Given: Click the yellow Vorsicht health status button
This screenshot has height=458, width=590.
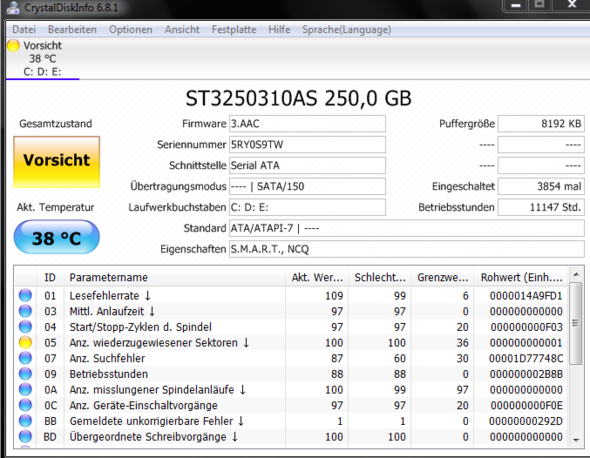Looking at the screenshot, I should click(56, 162).
